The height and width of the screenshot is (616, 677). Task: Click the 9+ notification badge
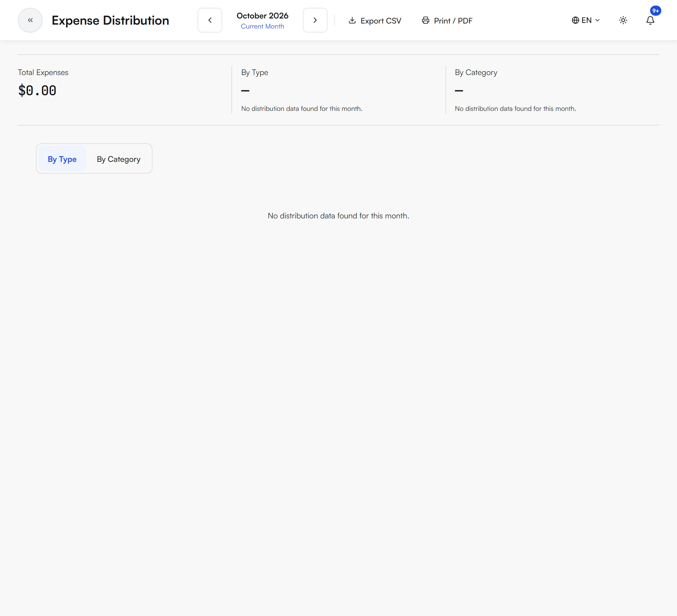(655, 11)
